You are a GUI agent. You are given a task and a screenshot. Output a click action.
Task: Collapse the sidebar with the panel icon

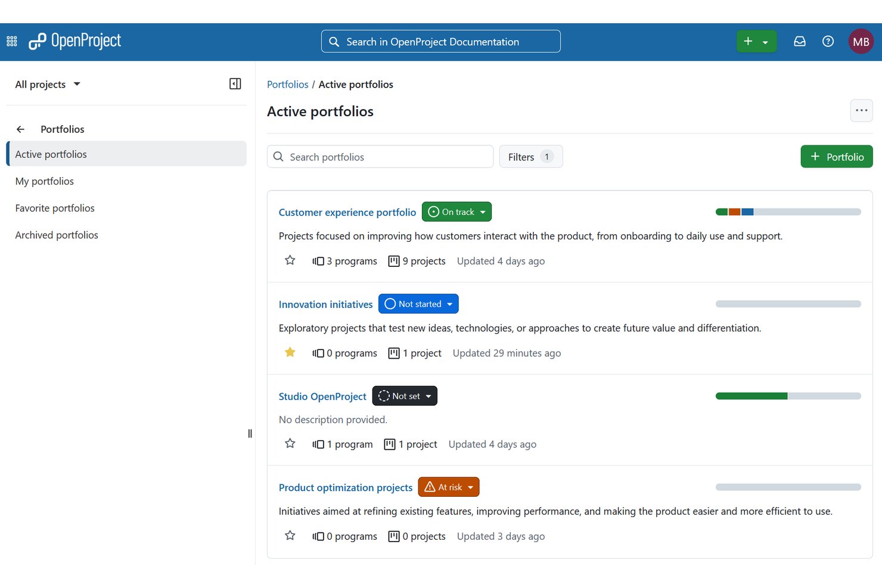pos(235,84)
